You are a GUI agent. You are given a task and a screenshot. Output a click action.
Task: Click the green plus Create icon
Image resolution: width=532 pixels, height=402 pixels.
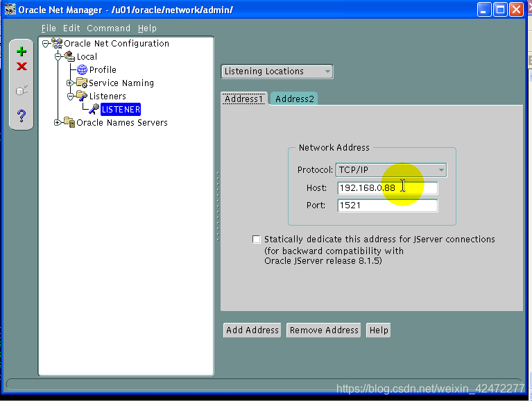click(x=22, y=51)
